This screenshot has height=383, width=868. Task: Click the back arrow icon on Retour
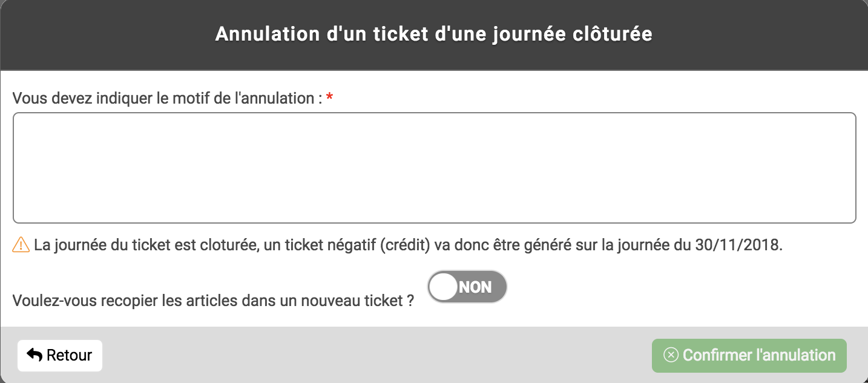pos(35,355)
